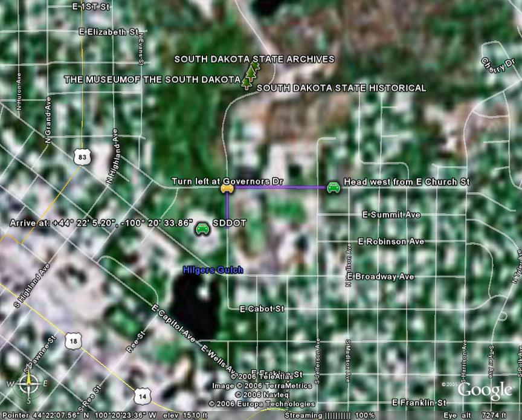
Task: Open SOUTH DAKOTA STATE HISTORICAL label
Action: [x=341, y=88]
